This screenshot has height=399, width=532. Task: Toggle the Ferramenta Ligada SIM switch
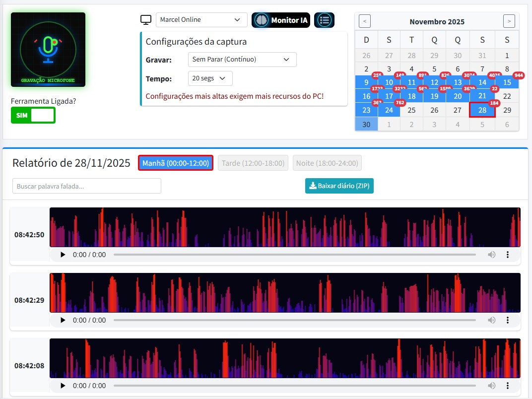point(33,115)
